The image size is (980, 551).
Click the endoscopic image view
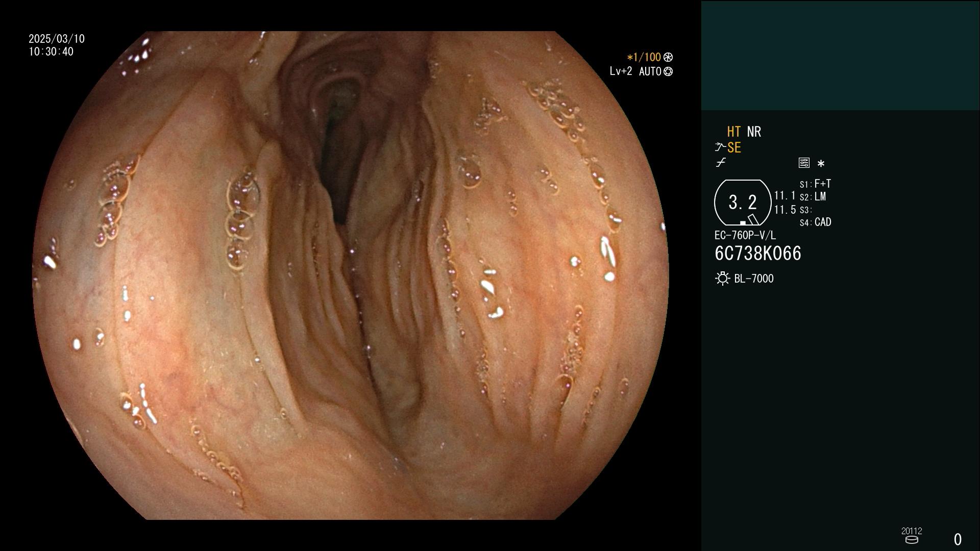351,275
